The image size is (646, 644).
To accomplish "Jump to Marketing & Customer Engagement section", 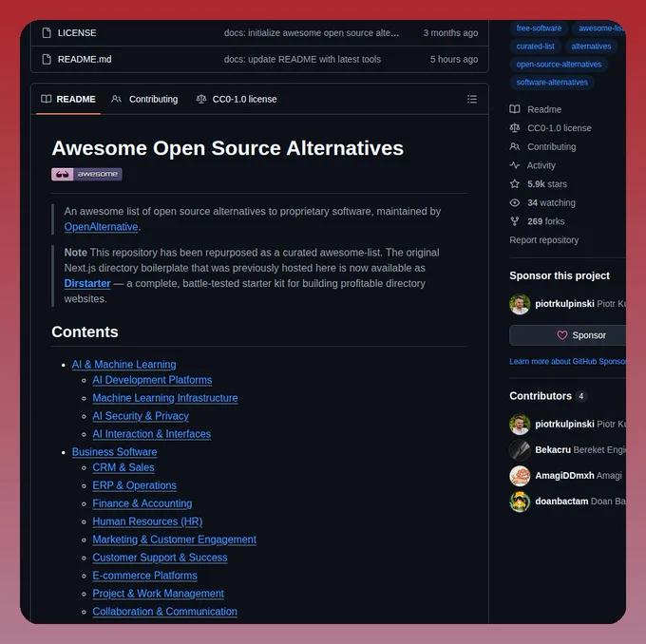I will click(174, 540).
